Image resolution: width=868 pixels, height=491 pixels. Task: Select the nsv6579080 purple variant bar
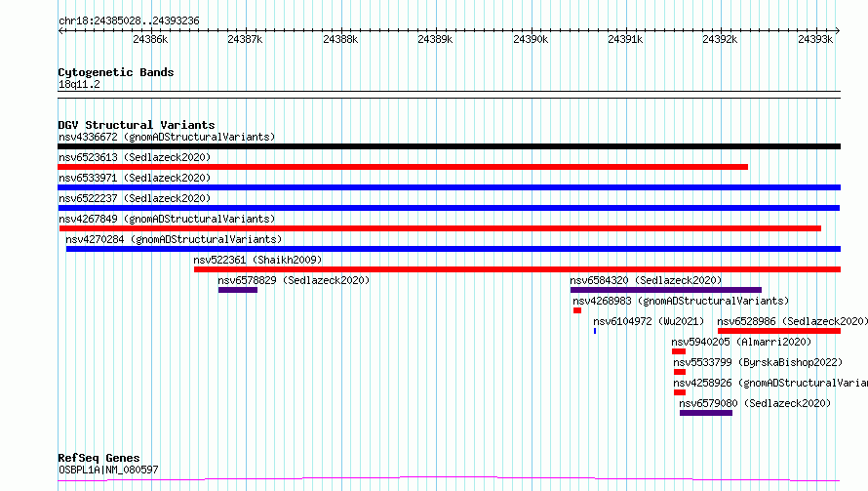click(706, 413)
